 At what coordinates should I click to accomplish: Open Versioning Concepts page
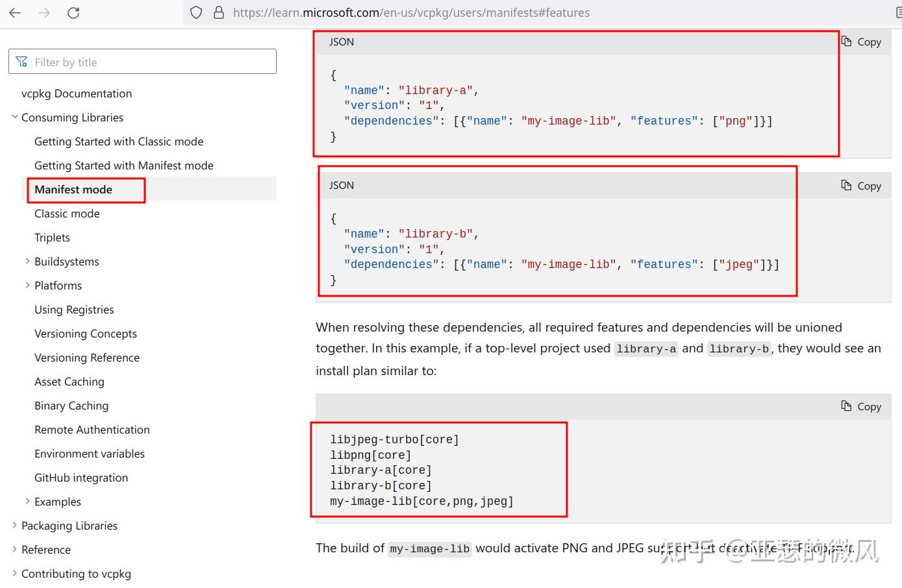[x=86, y=334]
